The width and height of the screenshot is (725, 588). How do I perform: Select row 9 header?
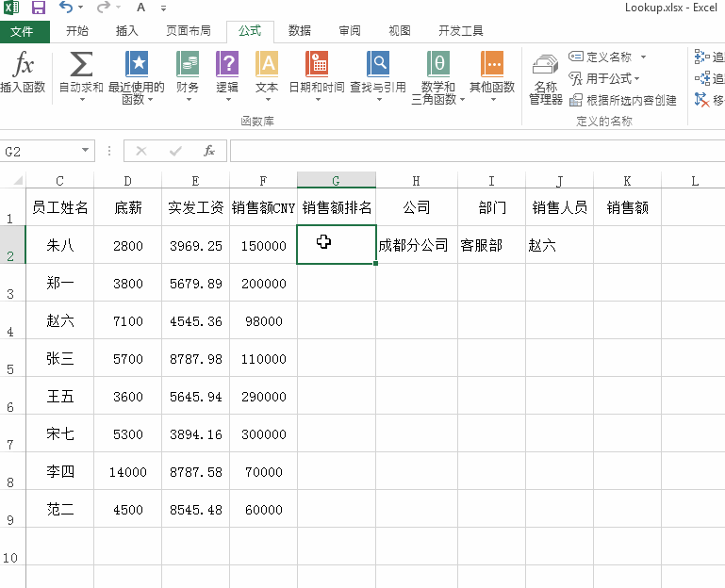[12, 509]
